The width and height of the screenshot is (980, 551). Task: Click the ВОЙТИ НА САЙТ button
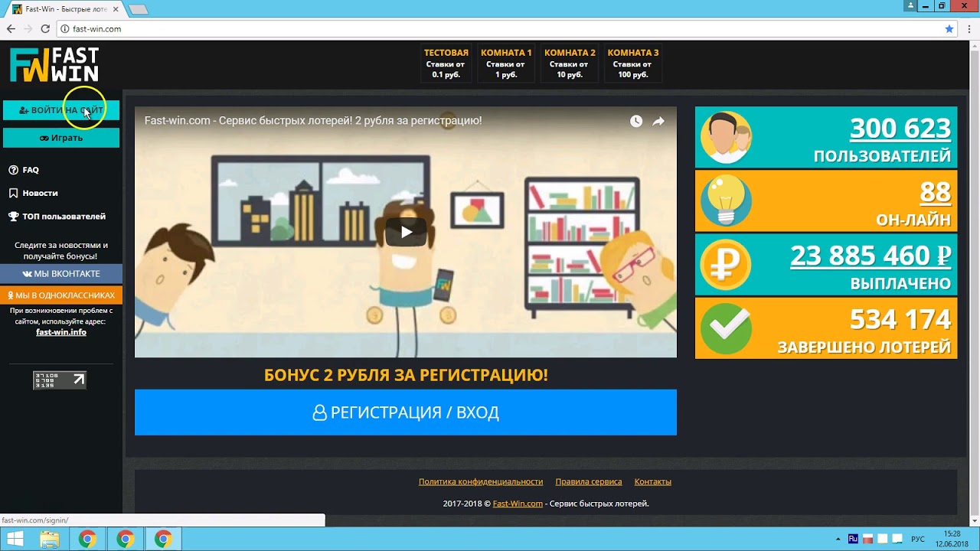[61, 110]
